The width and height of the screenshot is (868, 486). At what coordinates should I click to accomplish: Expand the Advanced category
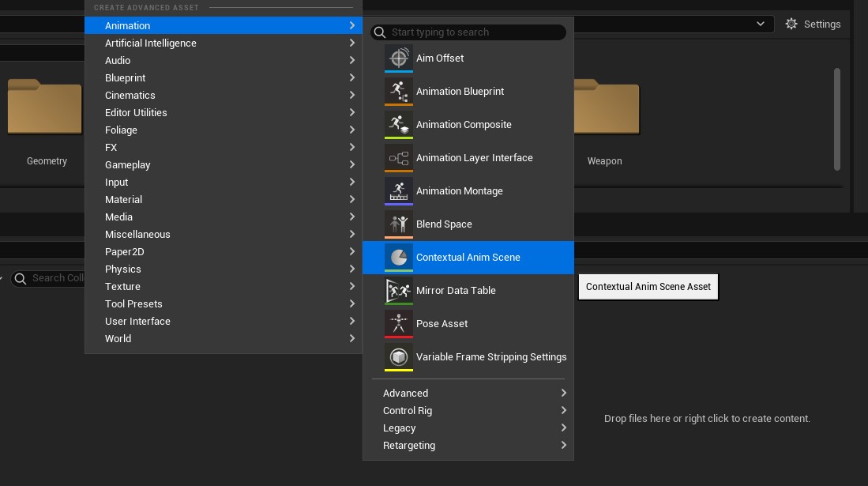(405, 393)
